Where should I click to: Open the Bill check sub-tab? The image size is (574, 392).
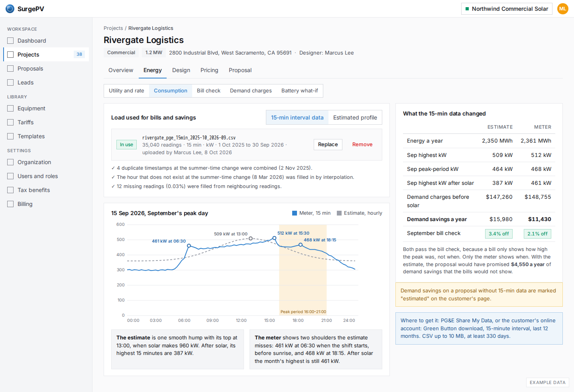point(208,91)
